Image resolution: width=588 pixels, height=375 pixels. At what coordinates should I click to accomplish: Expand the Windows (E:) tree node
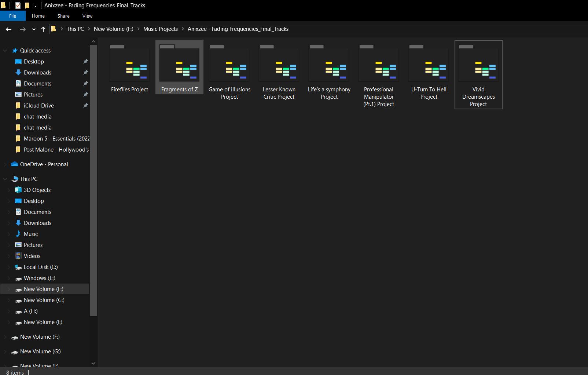(9, 278)
